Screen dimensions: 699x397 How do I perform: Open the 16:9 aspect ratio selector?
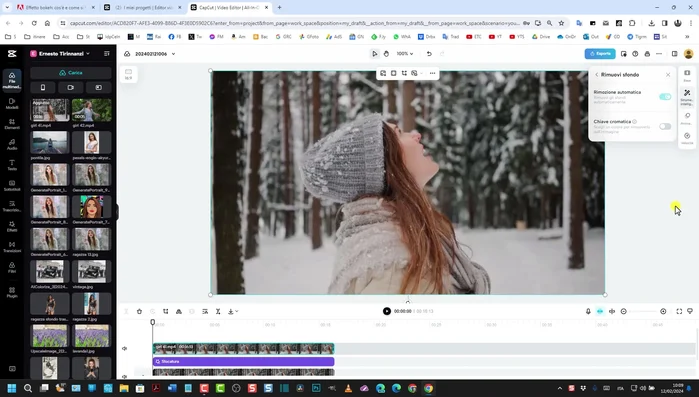(x=128, y=74)
